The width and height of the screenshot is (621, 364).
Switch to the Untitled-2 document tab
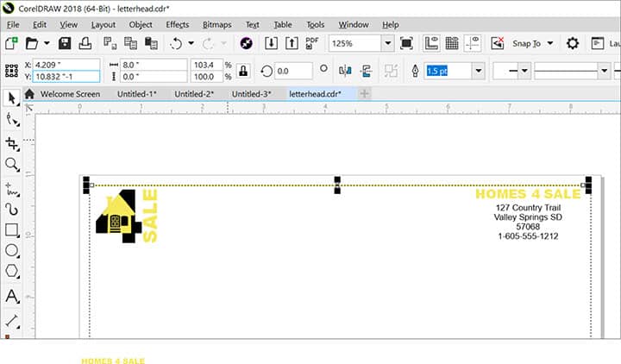194,93
